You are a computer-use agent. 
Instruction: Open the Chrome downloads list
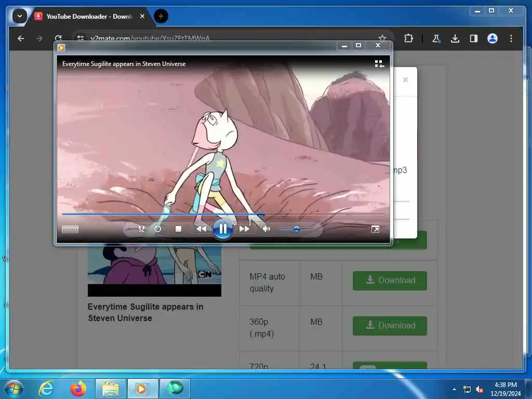point(455,38)
